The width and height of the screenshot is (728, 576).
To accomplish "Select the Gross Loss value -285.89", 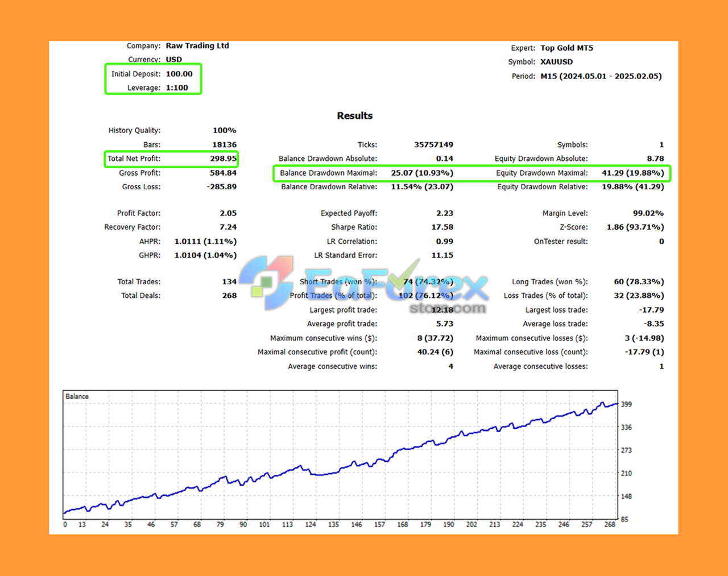I will coord(222,187).
